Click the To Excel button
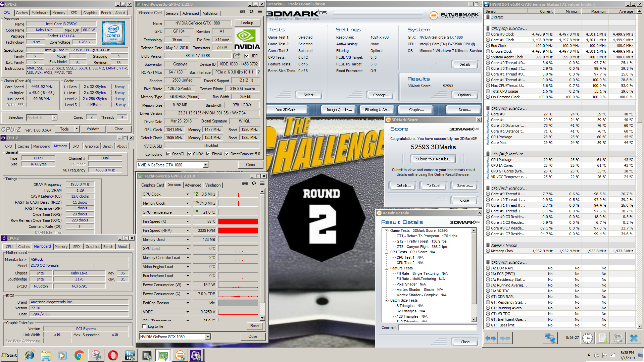644x362 pixels. tap(433, 186)
